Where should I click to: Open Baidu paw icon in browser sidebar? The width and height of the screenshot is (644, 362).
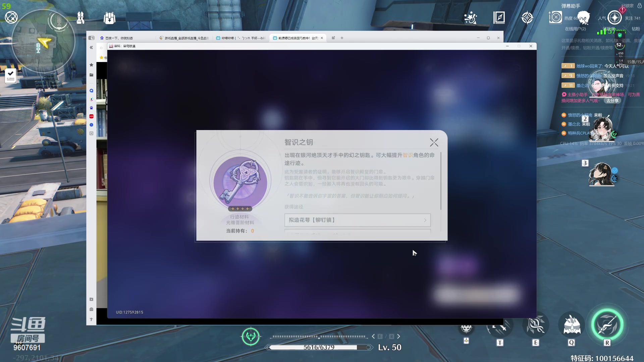point(91,108)
